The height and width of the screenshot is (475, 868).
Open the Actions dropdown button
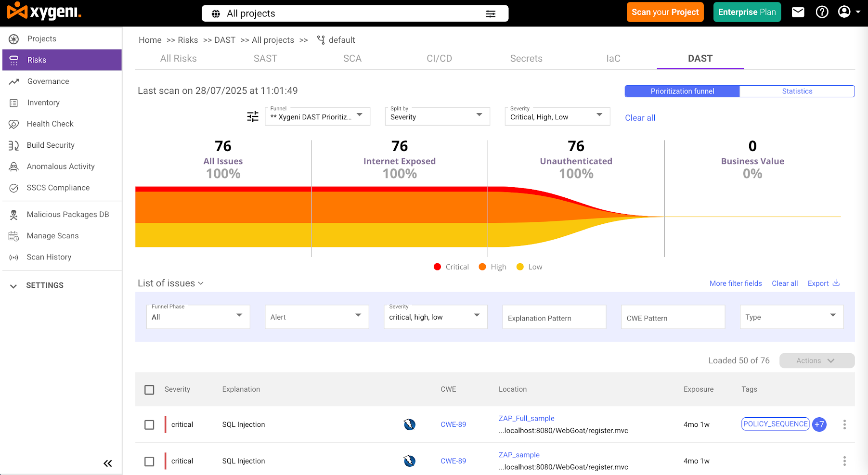click(816, 360)
